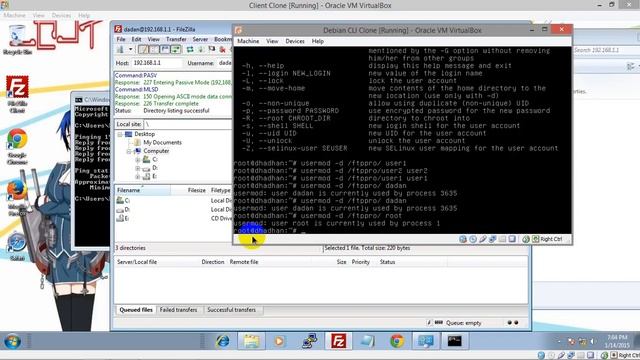Open Command Prompt from taskbar

click(454, 341)
